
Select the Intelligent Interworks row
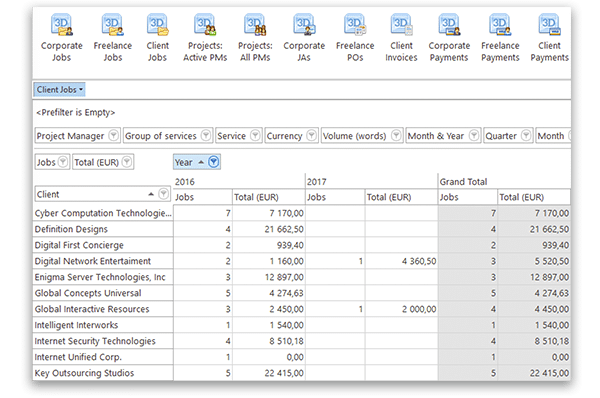pos(103,325)
